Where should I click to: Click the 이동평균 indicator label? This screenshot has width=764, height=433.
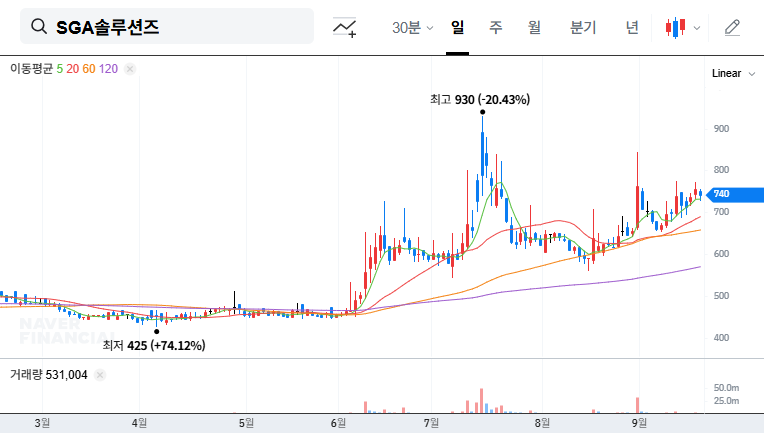coord(31,69)
